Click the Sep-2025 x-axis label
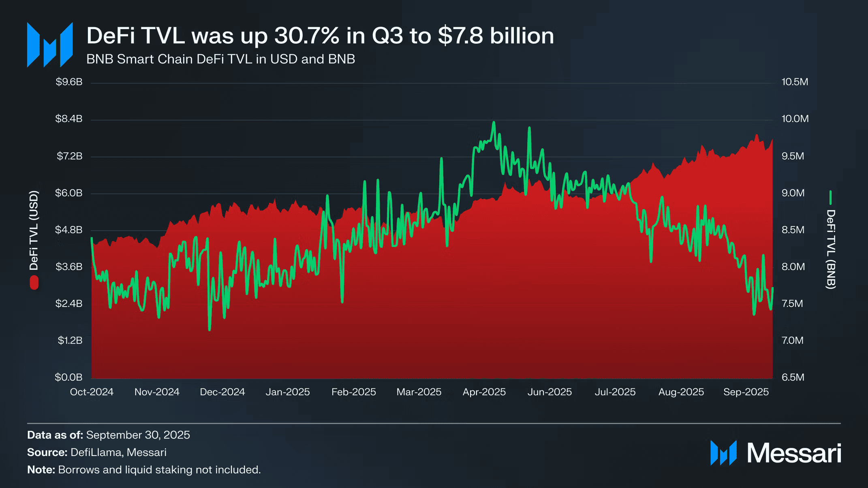This screenshot has width=868, height=488. click(746, 392)
